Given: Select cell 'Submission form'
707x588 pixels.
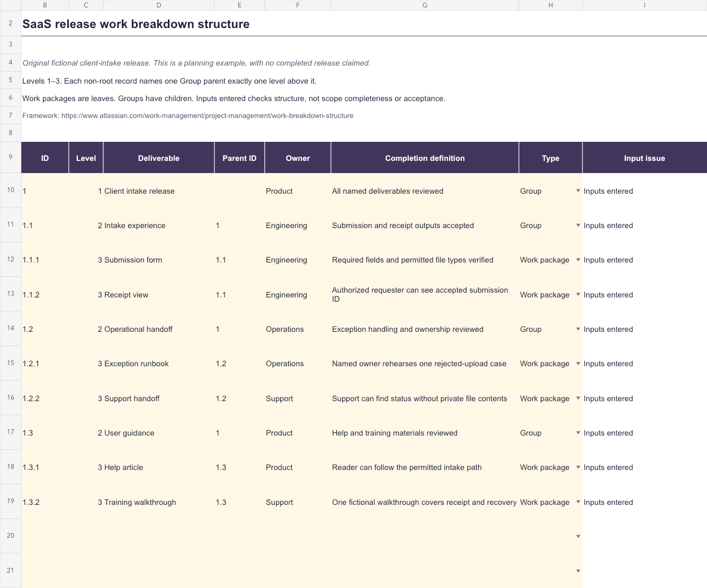Looking at the screenshot, I should pyautogui.click(x=159, y=260).
